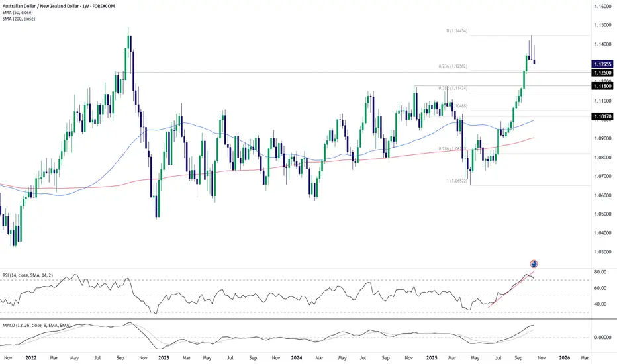Click the 1.08000 price axis label
The width and height of the screenshot is (617, 364).
[x=603, y=158]
